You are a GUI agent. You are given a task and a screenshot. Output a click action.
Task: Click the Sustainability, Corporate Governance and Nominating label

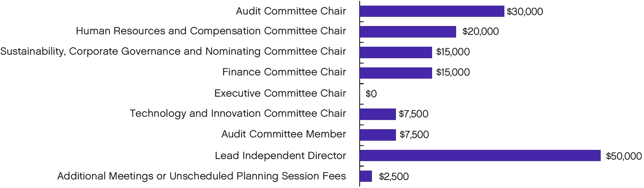pos(173,51)
